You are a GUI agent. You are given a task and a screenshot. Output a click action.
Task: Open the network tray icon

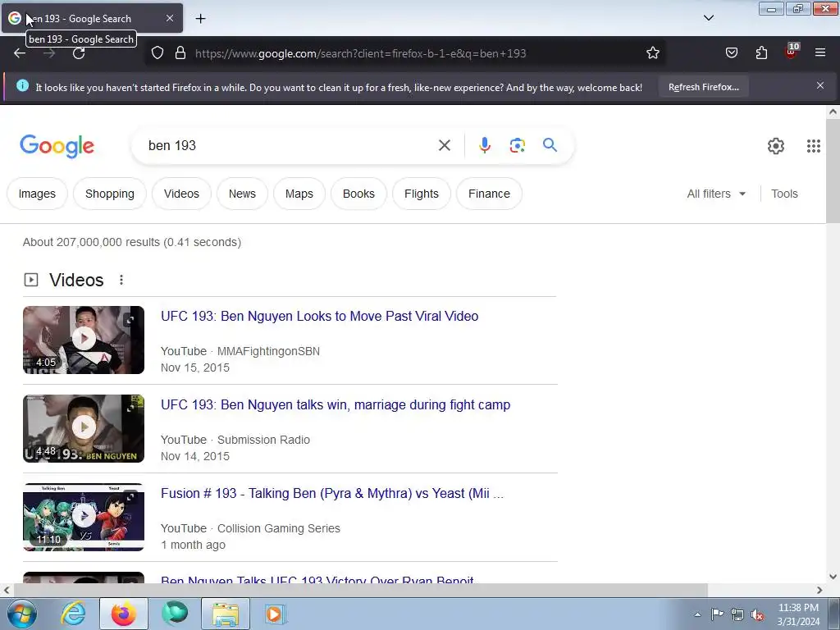point(737,614)
